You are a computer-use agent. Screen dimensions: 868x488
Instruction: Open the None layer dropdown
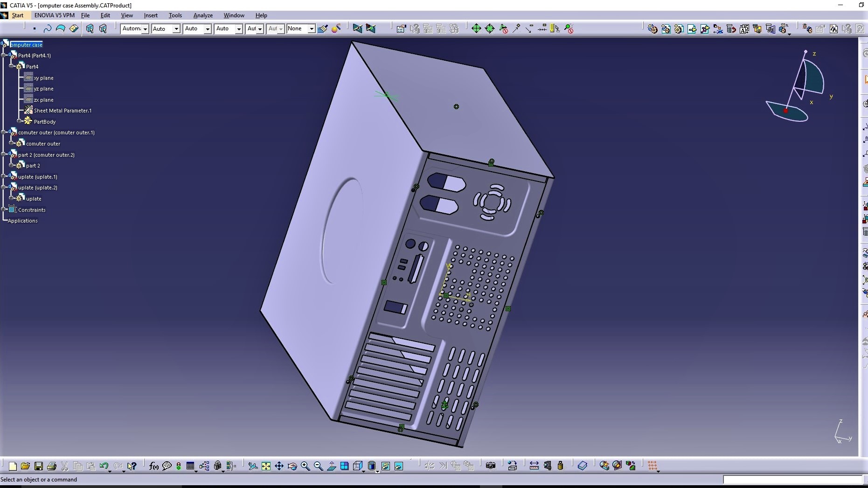coord(312,29)
